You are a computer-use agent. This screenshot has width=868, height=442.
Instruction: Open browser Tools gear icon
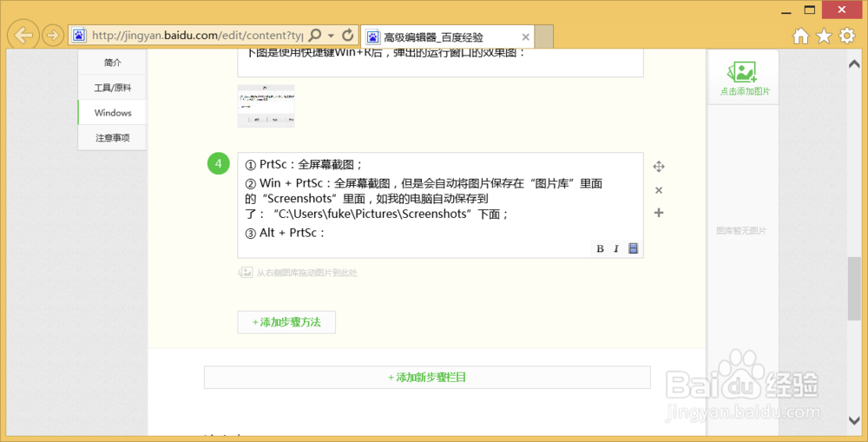tap(847, 36)
